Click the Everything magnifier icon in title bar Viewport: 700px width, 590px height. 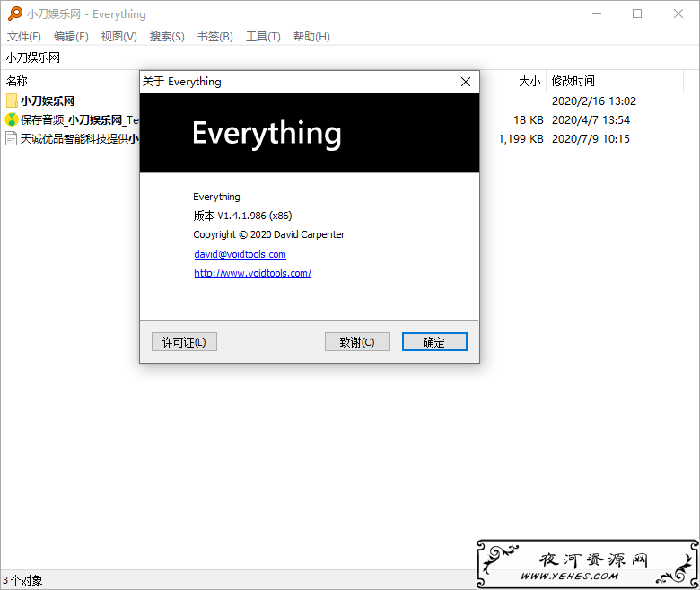pyautogui.click(x=14, y=13)
